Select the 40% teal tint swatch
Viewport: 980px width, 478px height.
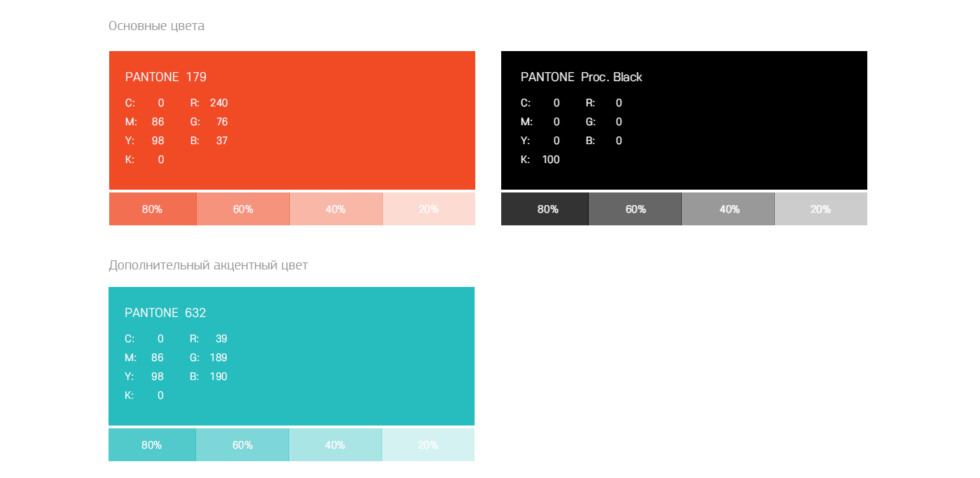pyautogui.click(x=335, y=445)
